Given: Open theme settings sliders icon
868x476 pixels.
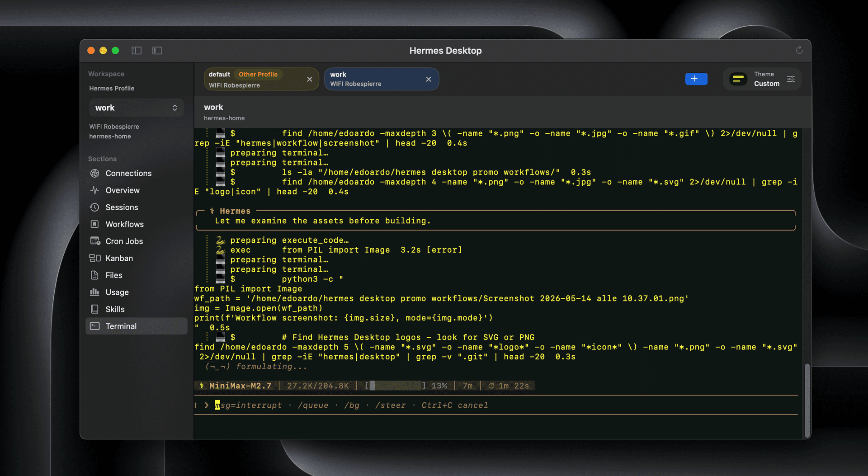Looking at the screenshot, I should [791, 79].
